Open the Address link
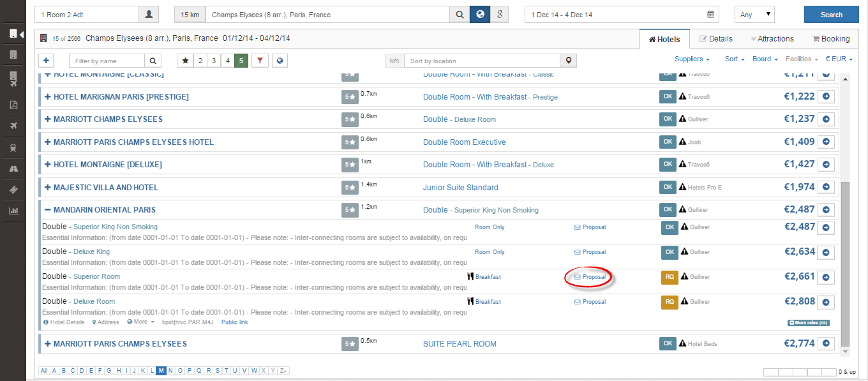Image resolution: width=868 pixels, height=381 pixels. coord(107,322)
